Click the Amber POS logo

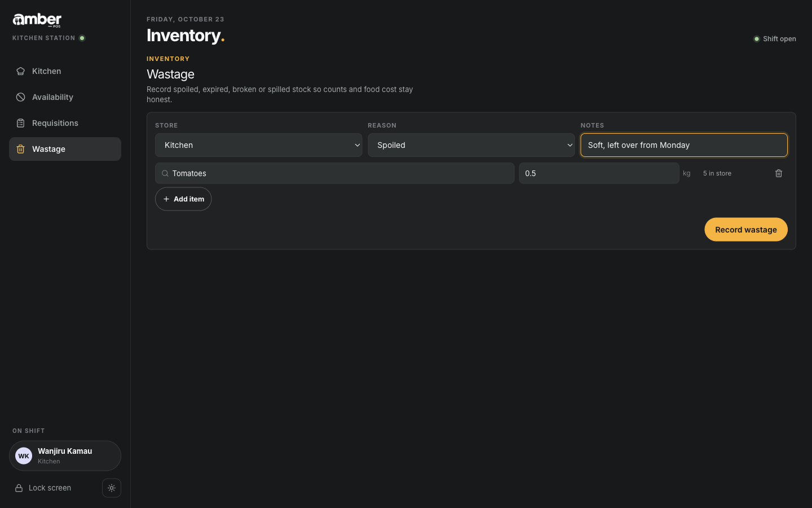[x=37, y=20]
